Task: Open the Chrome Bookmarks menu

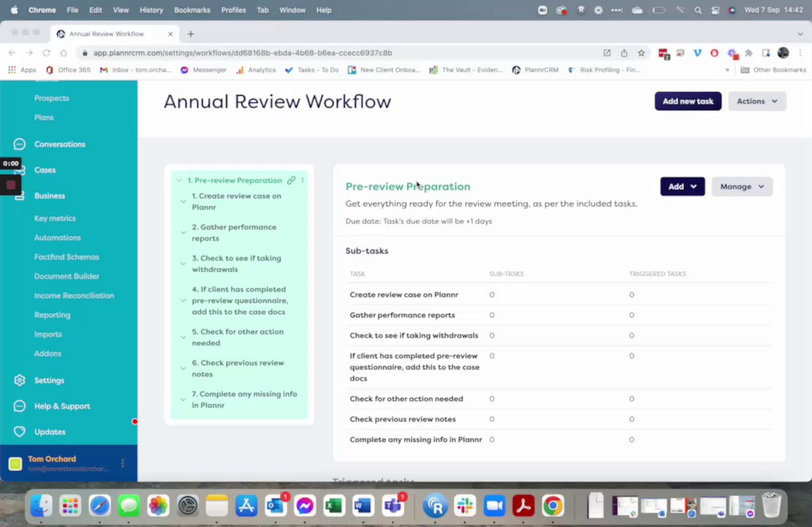Action: [x=192, y=10]
